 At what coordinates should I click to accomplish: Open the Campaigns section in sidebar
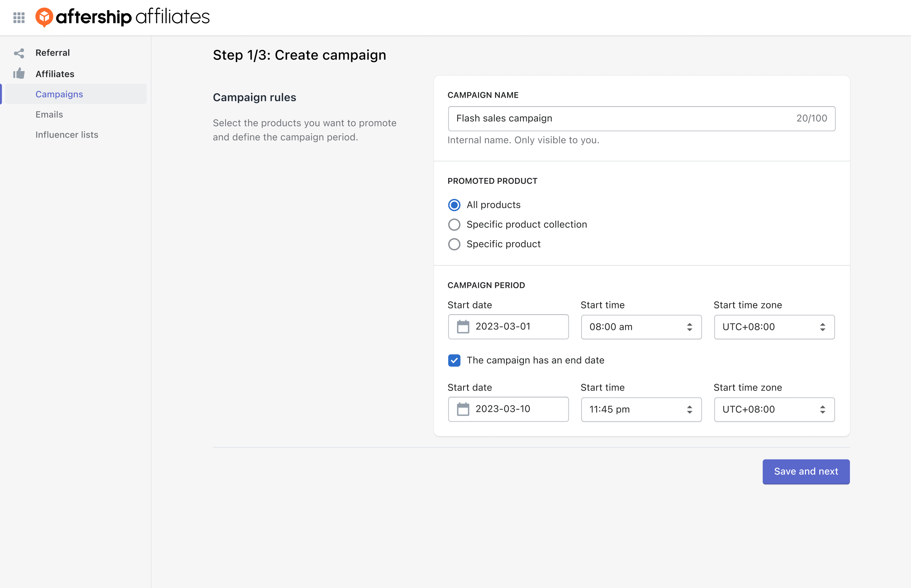(x=59, y=94)
